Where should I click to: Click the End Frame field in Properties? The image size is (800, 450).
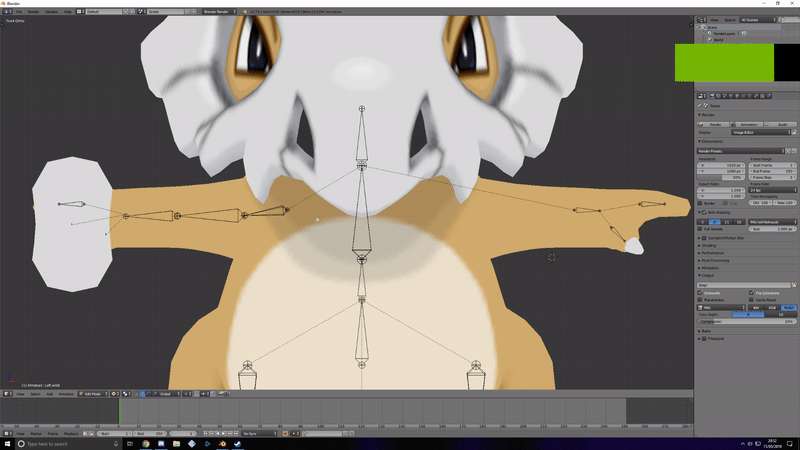point(773,171)
